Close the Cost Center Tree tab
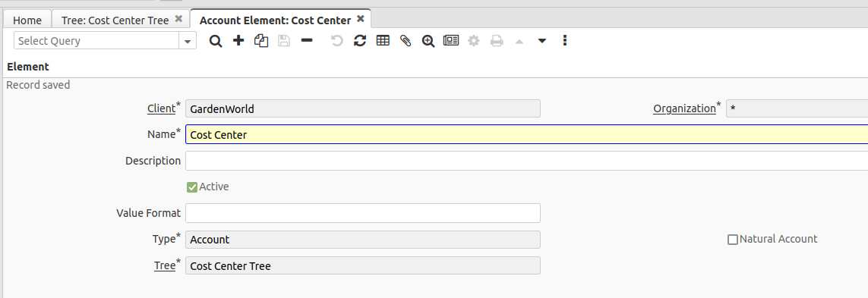The width and height of the screenshot is (868, 298). click(178, 19)
